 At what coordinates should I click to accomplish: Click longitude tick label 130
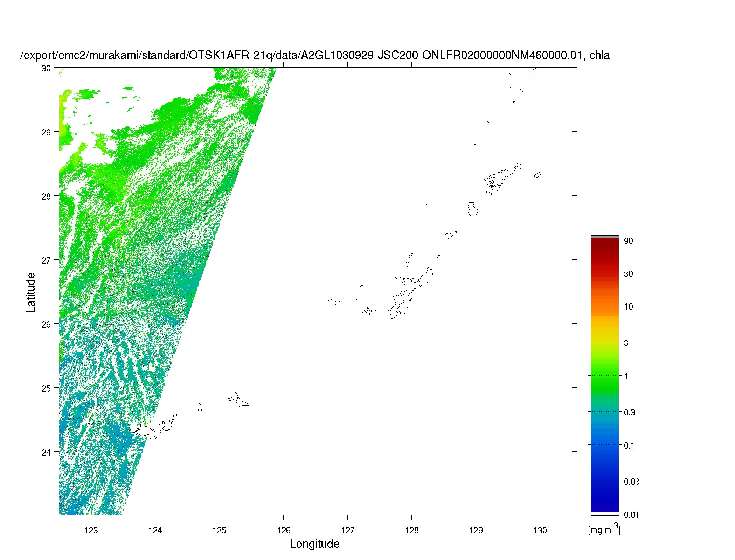tap(540, 530)
